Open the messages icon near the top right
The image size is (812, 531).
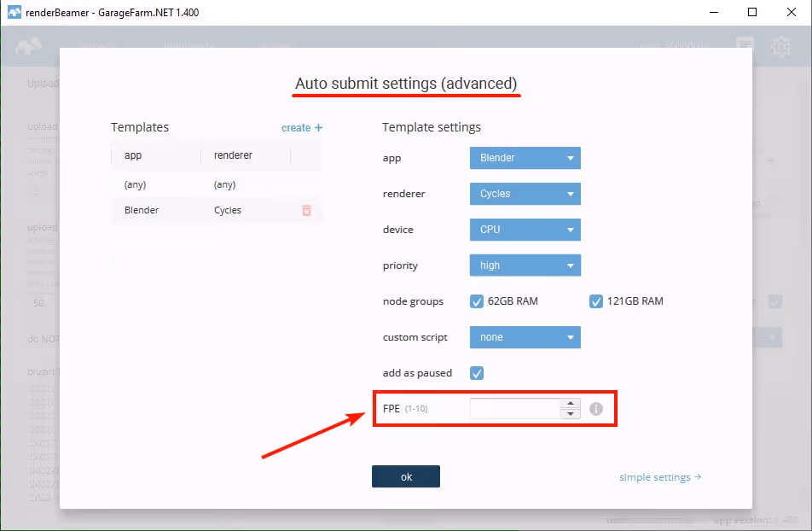click(745, 44)
